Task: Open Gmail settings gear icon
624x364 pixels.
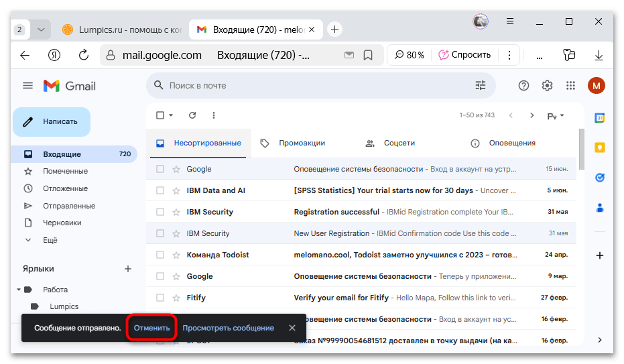Action: (x=547, y=86)
